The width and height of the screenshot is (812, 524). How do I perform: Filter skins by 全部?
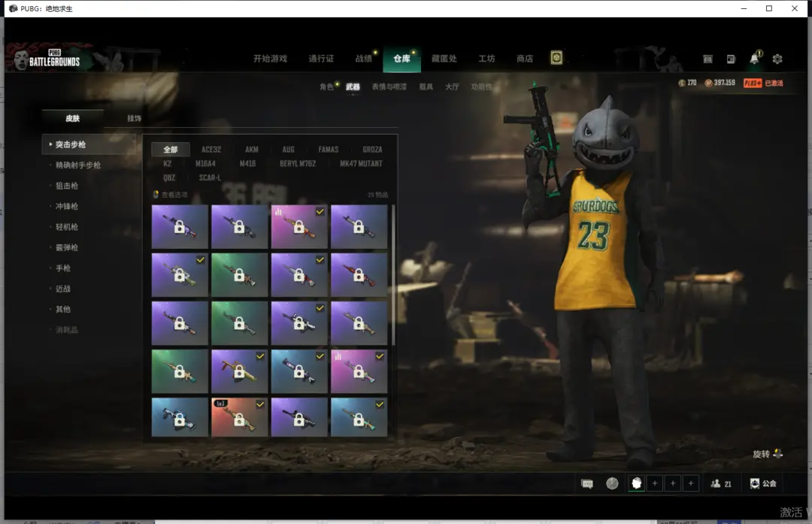171,150
